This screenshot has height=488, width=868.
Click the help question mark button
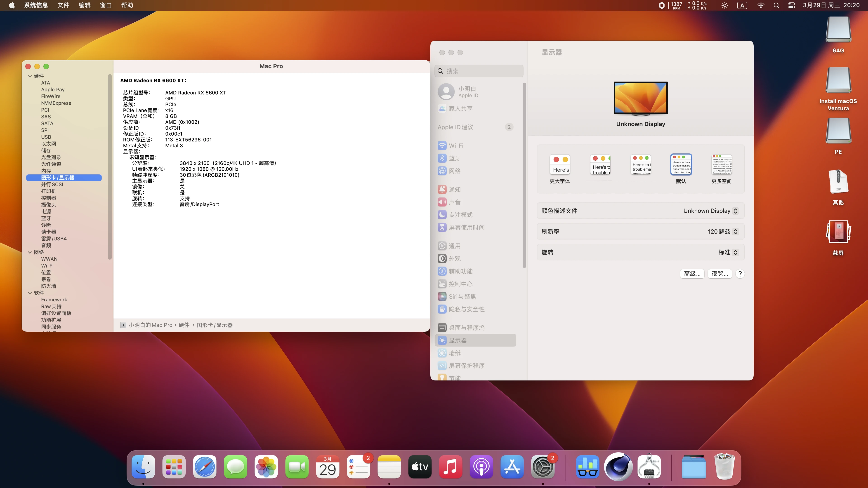(x=740, y=274)
